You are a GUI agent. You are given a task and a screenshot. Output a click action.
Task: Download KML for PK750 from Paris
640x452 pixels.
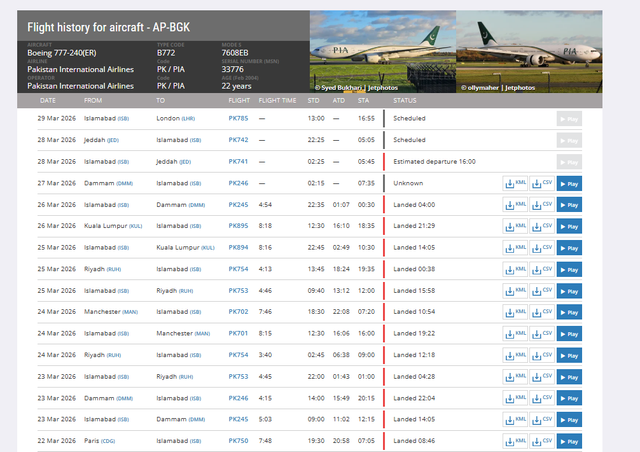(515, 441)
